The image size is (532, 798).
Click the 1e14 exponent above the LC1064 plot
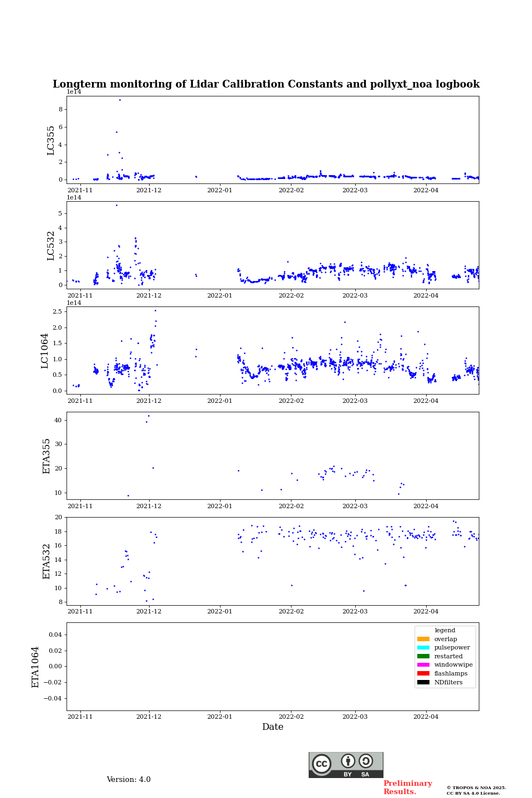point(74,303)
